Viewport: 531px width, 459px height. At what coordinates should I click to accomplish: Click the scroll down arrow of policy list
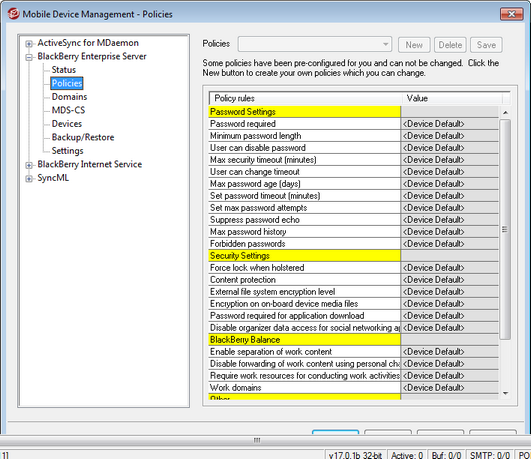tap(505, 393)
